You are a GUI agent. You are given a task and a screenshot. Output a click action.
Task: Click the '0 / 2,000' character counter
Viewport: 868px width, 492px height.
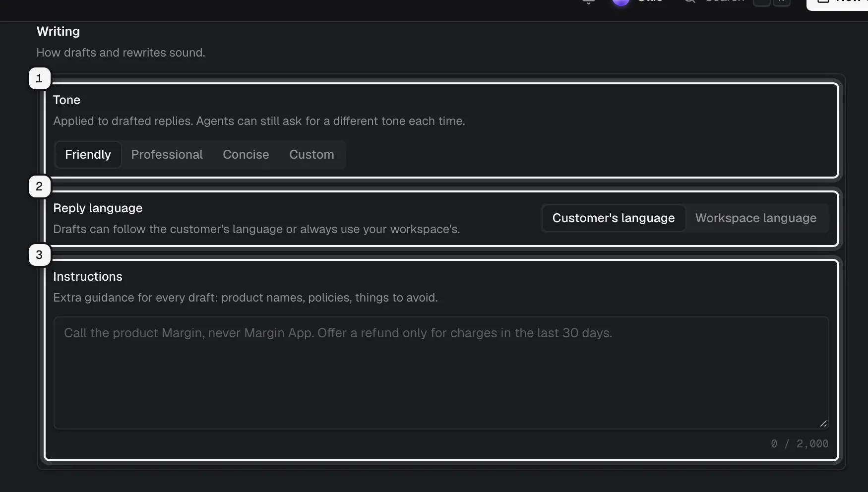[x=800, y=444]
